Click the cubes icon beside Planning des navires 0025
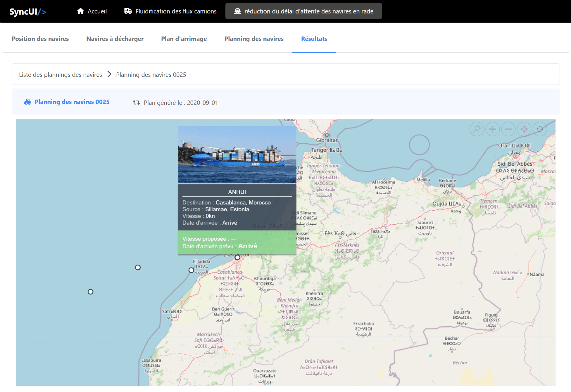The height and width of the screenshot is (392, 571). 28,102
